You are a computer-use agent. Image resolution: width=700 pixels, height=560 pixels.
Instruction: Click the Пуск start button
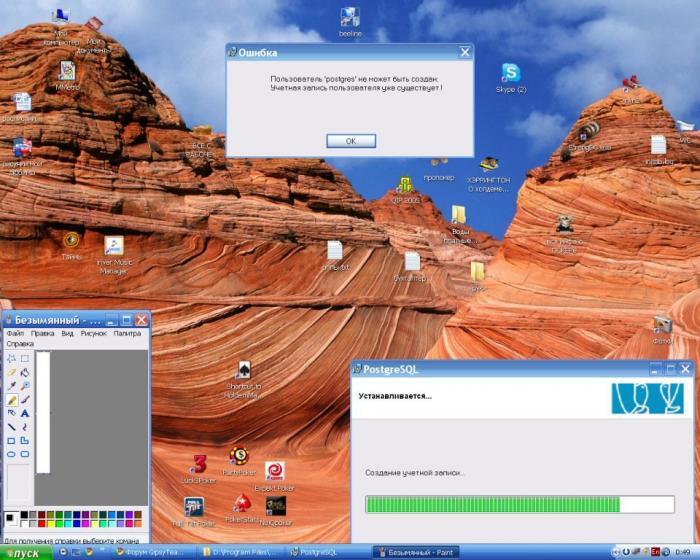(26, 553)
